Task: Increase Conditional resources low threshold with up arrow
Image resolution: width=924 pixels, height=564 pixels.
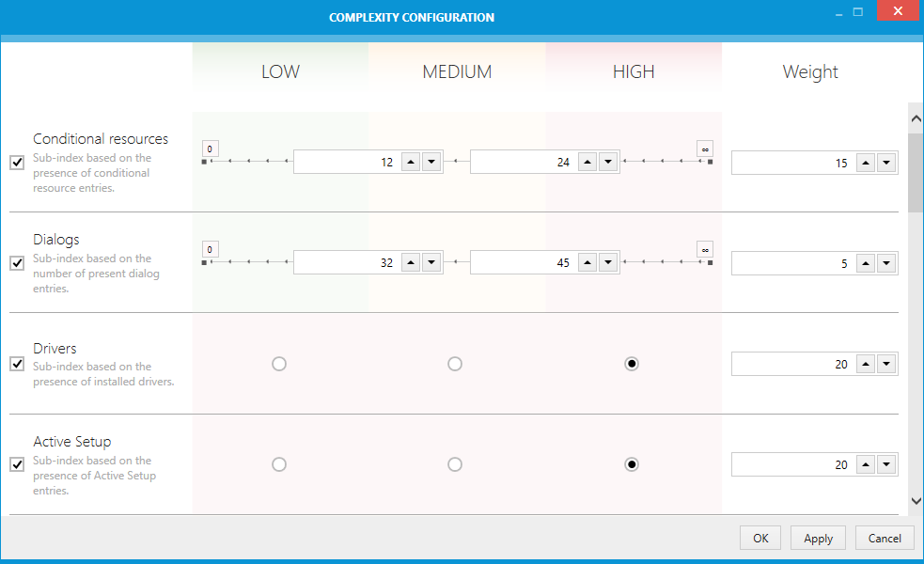Action: pos(411,162)
